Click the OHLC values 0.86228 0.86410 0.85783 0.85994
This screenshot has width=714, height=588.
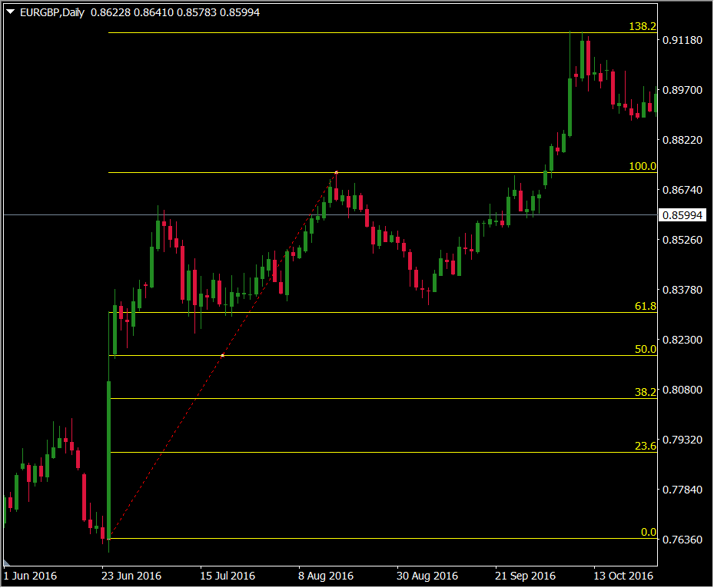[175, 12]
